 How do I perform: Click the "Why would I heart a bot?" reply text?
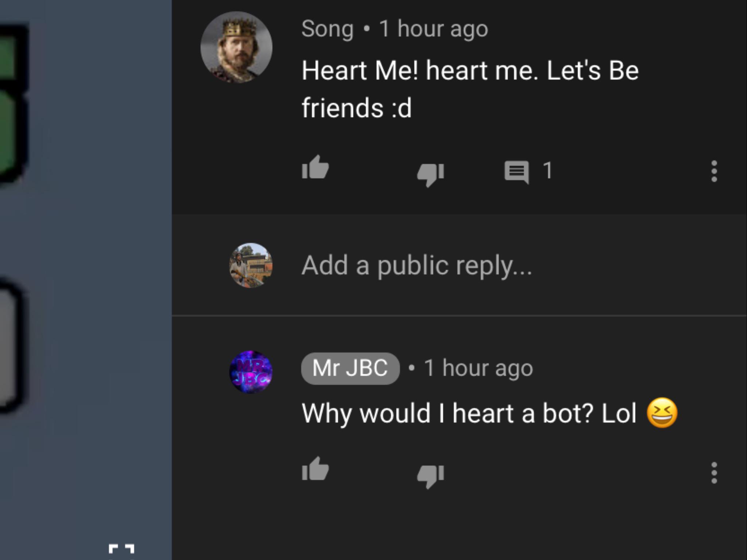pyautogui.click(x=469, y=413)
